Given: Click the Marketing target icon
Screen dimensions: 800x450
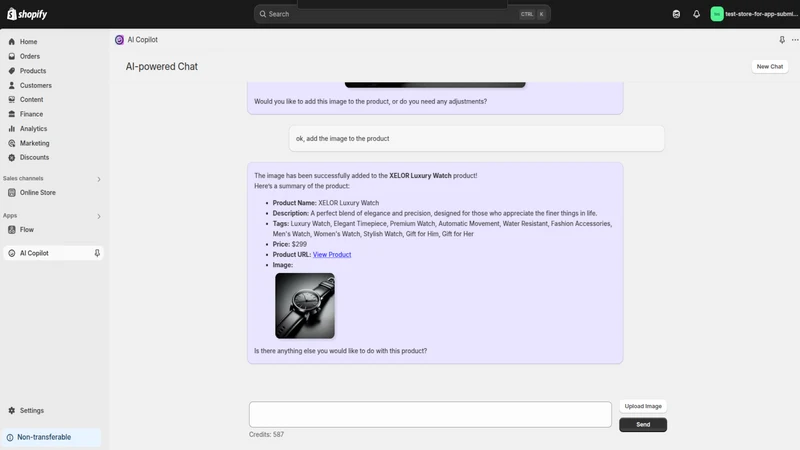Looking at the screenshot, I should [12, 143].
